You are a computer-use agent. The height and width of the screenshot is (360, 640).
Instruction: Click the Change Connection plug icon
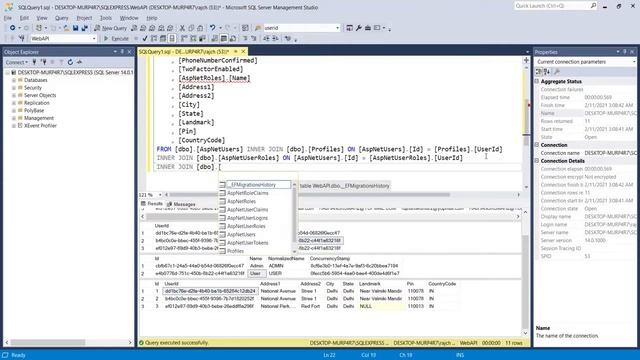22,38
